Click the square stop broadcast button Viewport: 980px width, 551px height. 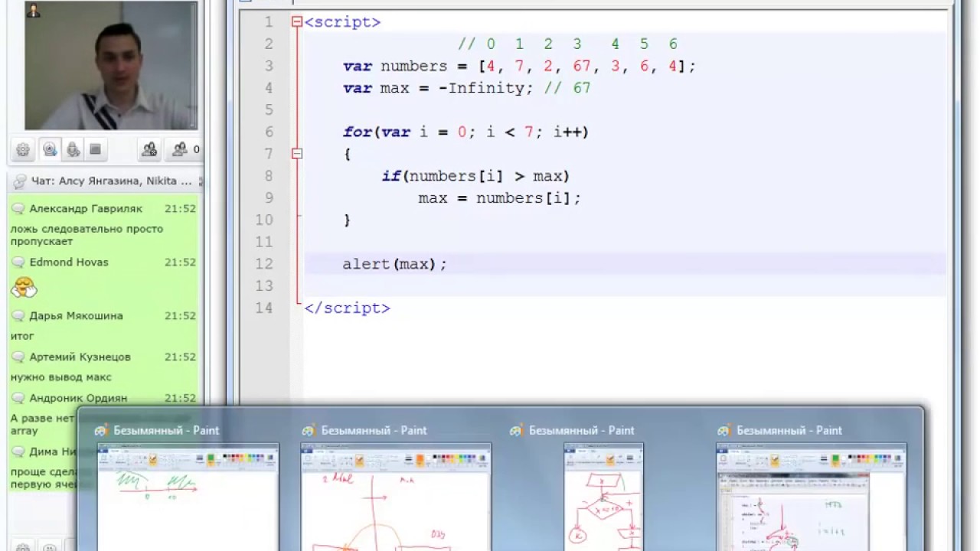coord(95,149)
